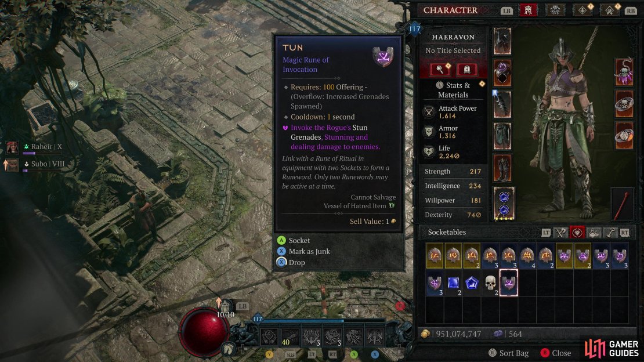Select the square blue sapphire gem
Viewport: 644px width, 362px height.
(x=453, y=283)
